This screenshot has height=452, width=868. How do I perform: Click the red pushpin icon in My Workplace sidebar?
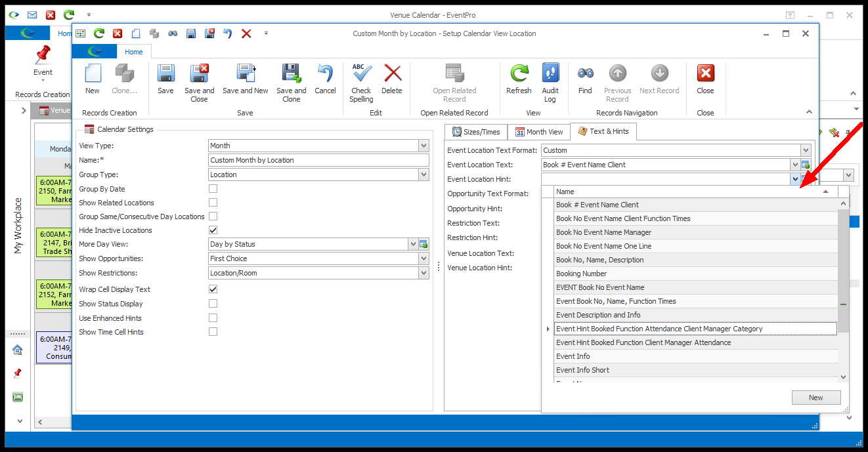click(18, 373)
